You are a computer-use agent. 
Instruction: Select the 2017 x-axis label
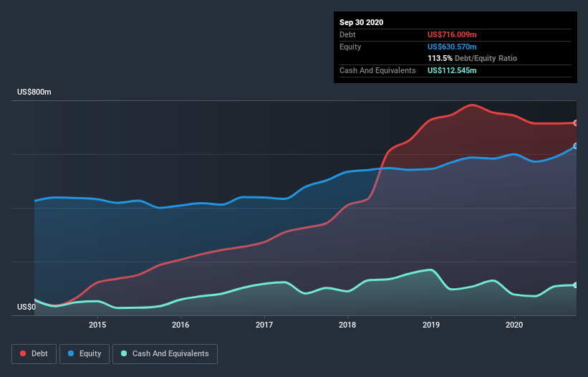(264, 325)
